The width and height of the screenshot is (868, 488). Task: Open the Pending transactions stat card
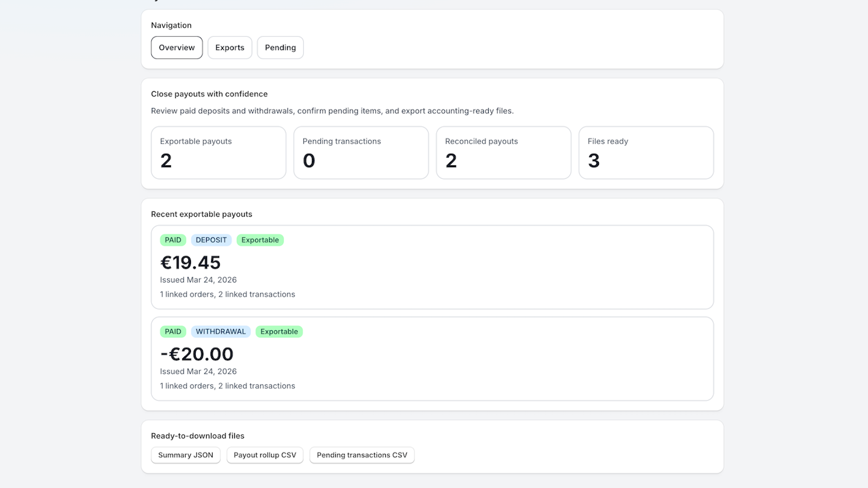click(x=361, y=153)
